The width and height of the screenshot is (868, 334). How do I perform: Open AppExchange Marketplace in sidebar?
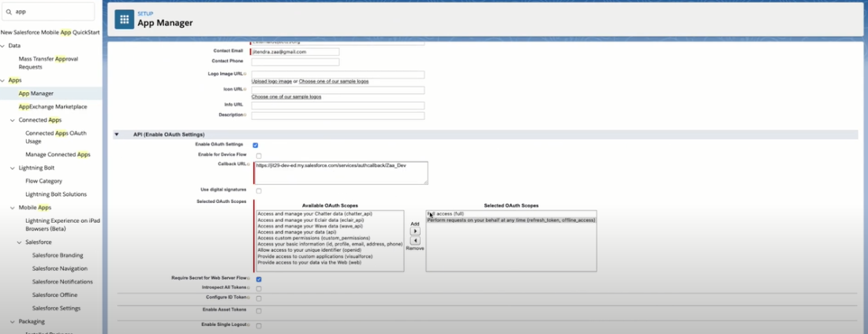pyautogui.click(x=53, y=107)
